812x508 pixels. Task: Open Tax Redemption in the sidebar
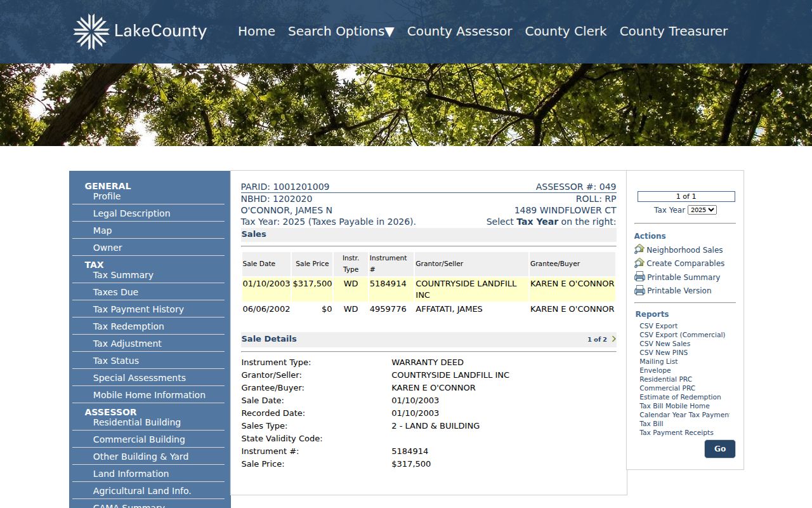tap(129, 326)
